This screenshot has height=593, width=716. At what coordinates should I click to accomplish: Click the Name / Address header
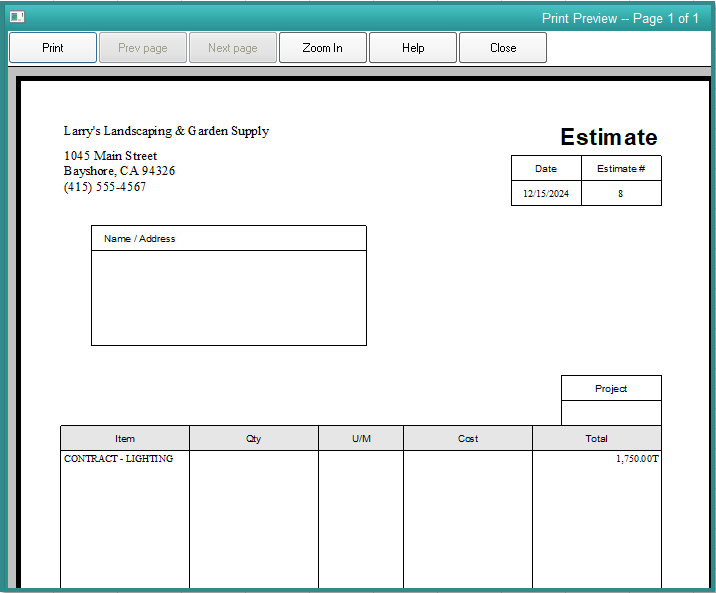(229, 238)
